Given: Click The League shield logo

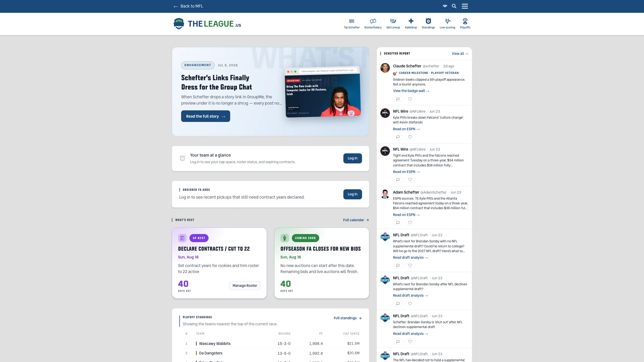Looking at the screenshot, I should (x=179, y=24).
